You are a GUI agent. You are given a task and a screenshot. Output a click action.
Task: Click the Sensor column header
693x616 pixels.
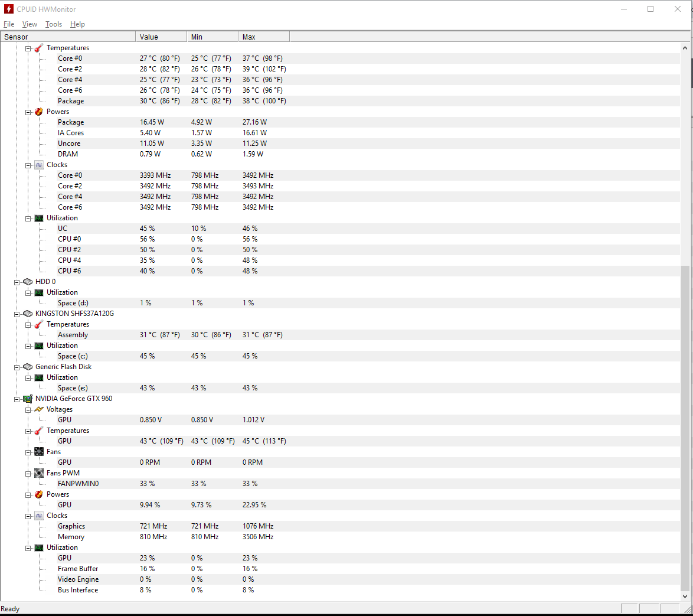coord(68,37)
